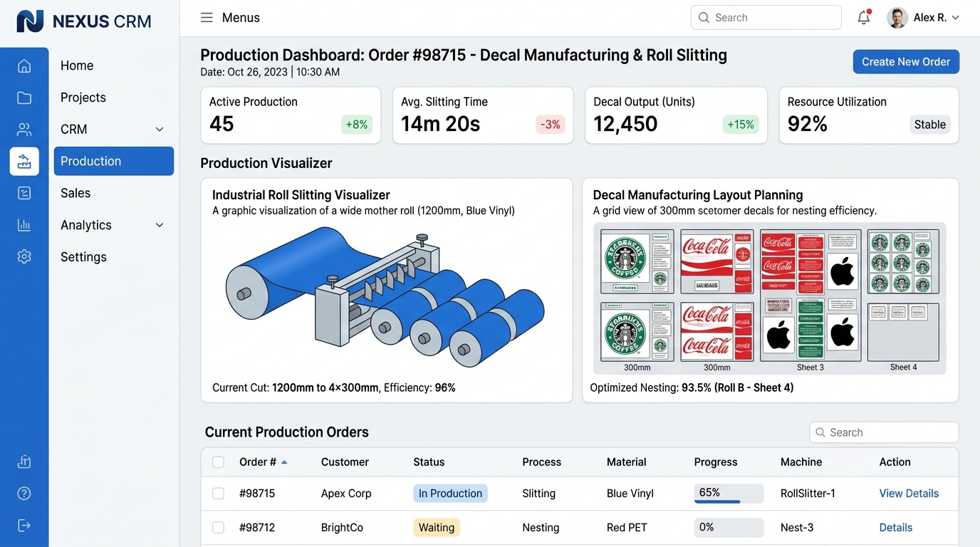Open View Details for order #98715
Image resolution: width=980 pixels, height=547 pixels.
(x=909, y=494)
